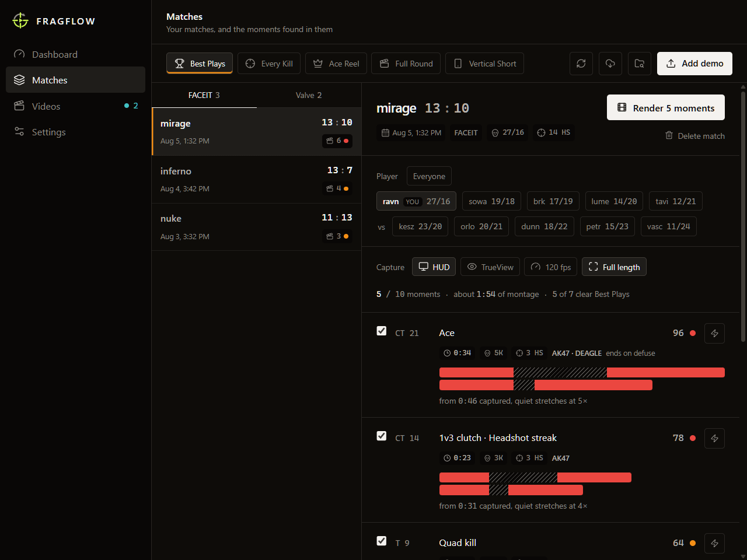The height and width of the screenshot is (560, 747).
Task: Choose the Ace Reel preset
Action: pyautogui.click(x=336, y=64)
